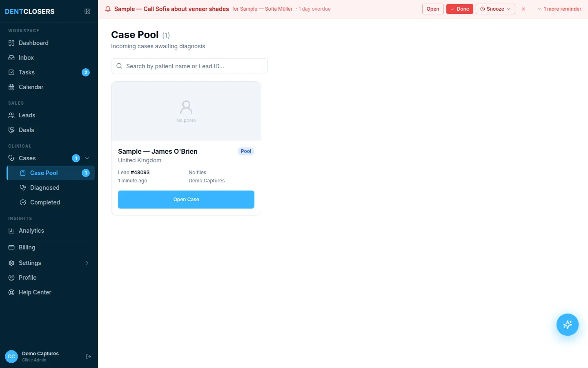Open Dashboard from the sidebar
Viewport: 588px width, 368px height.
pos(49,43)
